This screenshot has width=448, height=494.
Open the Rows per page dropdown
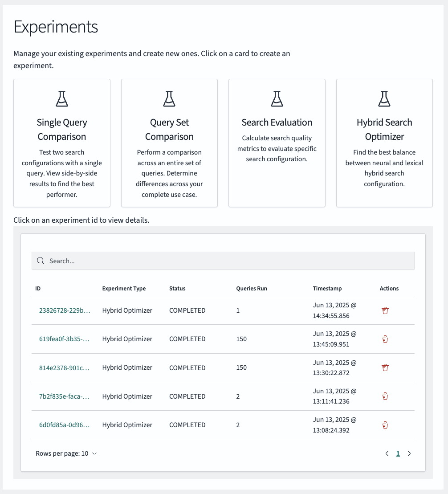tap(66, 453)
